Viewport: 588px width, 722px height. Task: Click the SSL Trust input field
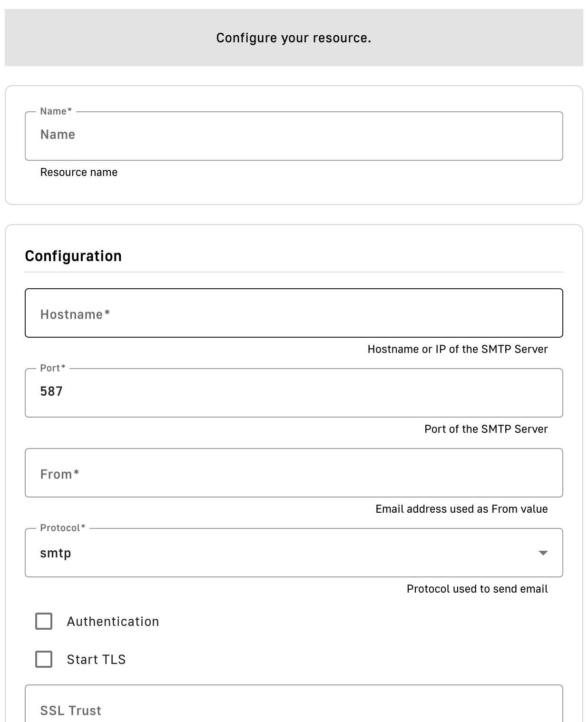click(294, 709)
